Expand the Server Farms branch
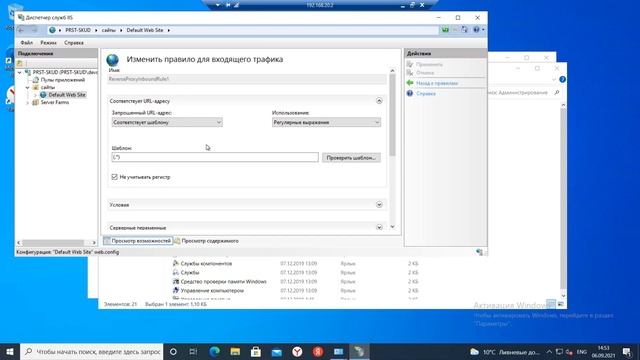 (x=27, y=102)
